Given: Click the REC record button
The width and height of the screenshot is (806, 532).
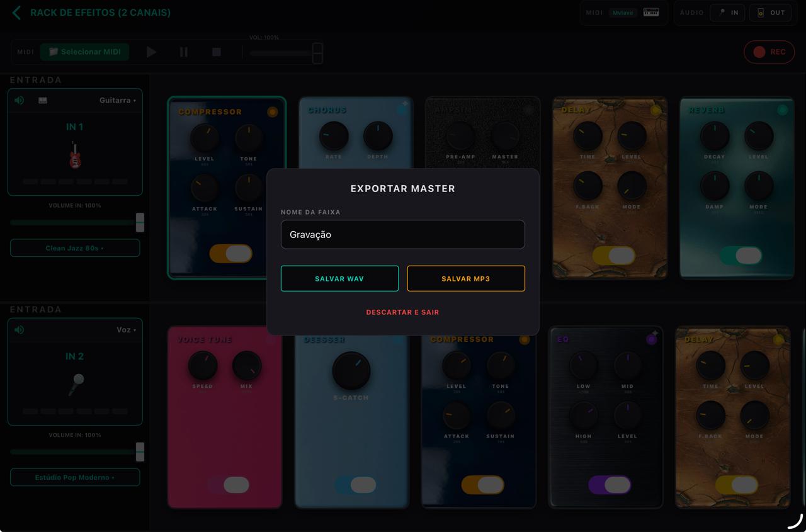Looking at the screenshot, I should tap(769, 52).
